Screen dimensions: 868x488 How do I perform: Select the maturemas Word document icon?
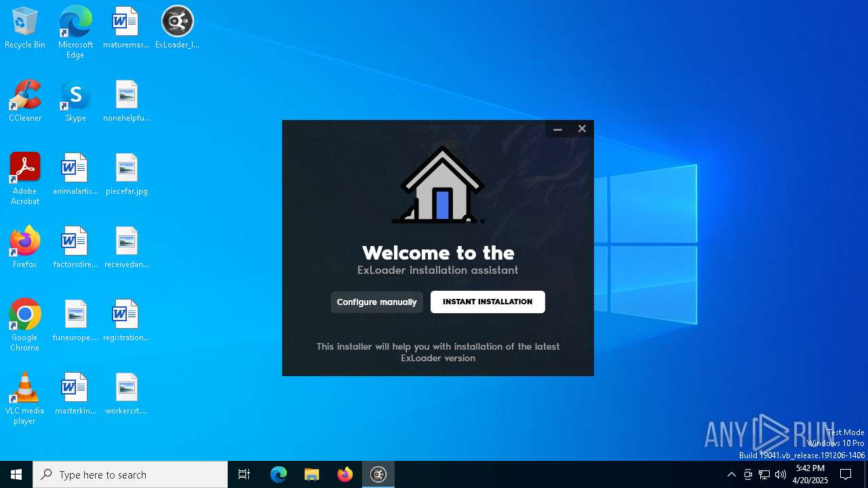point(126,28)
